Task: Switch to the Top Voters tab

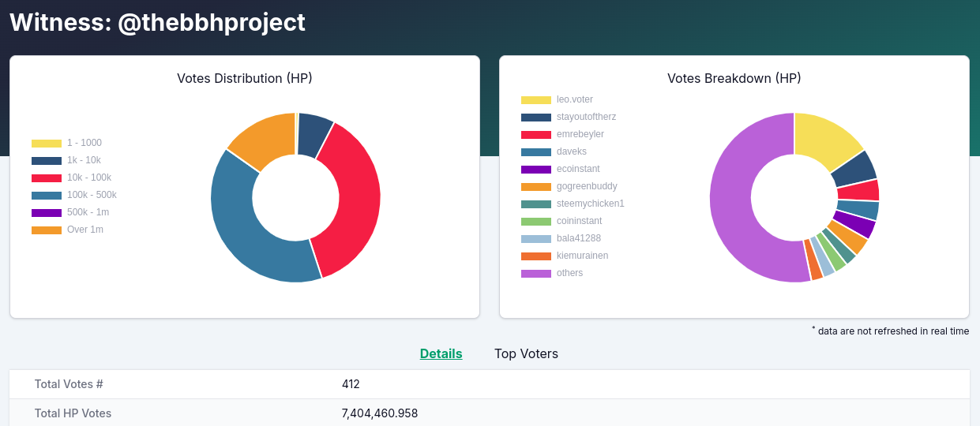Action: click(x=526, y=353)
